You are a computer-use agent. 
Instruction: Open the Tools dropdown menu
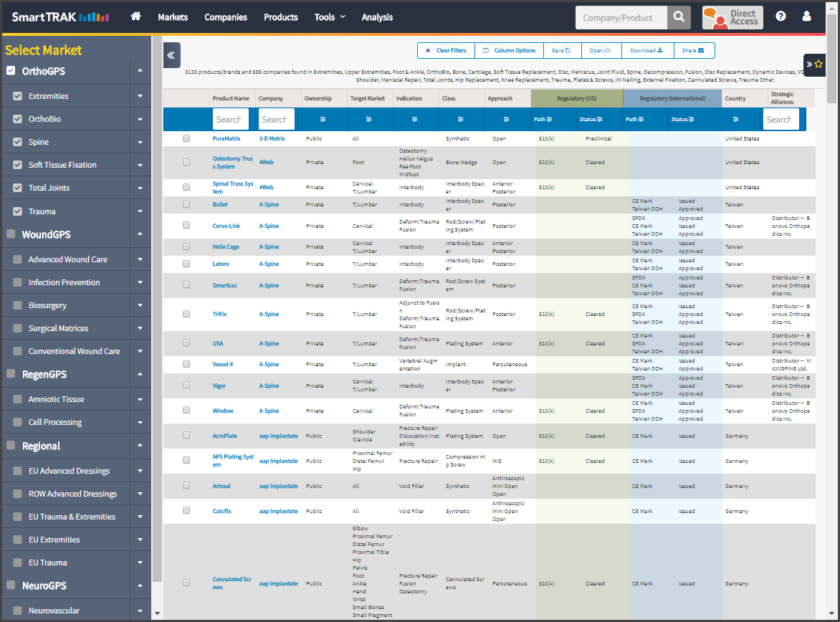pyautogui.click(x=330, y=17)
